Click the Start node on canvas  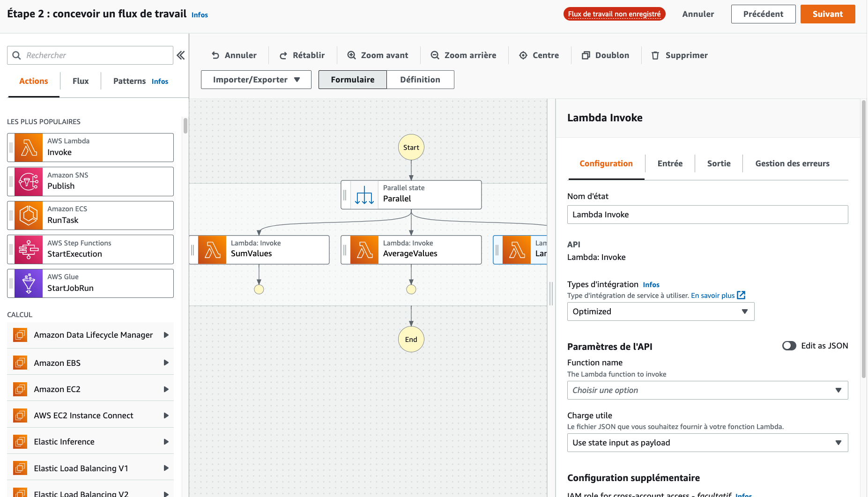[411, 148]
